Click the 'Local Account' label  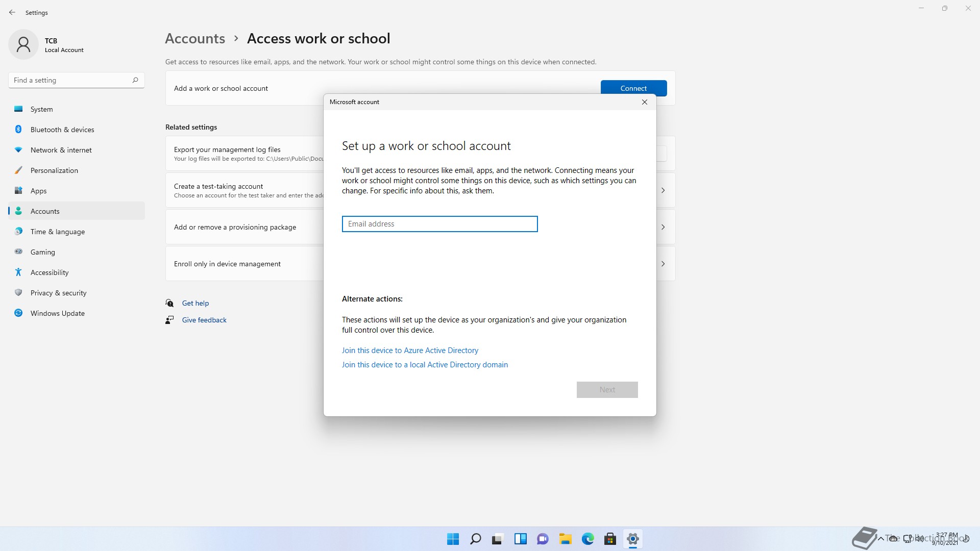[x=64, y=50]
